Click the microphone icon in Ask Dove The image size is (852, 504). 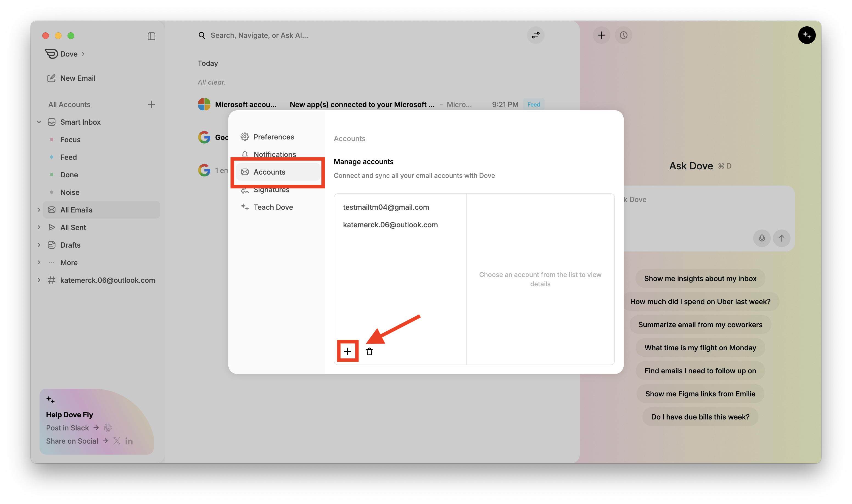[x=762, y=238]
